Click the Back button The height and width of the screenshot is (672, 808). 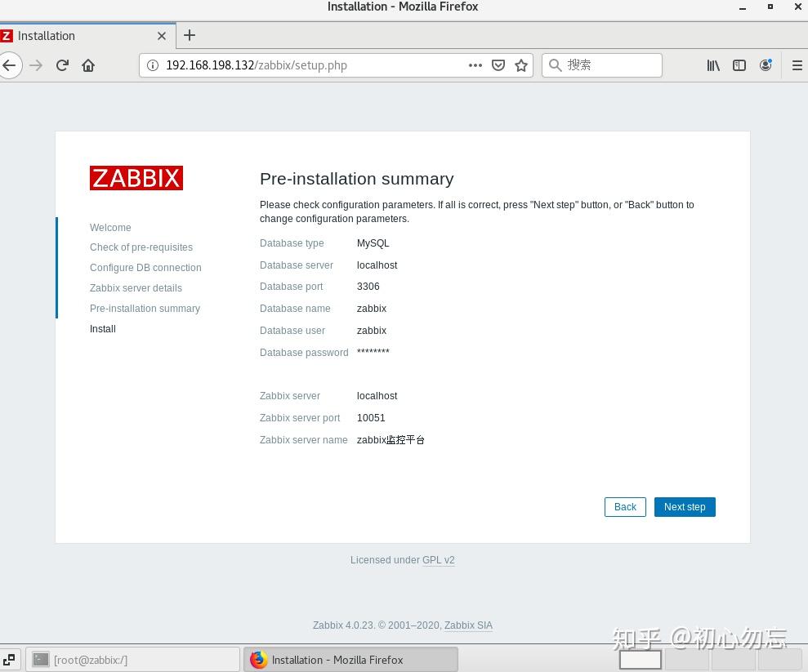[x=624, y=506]
